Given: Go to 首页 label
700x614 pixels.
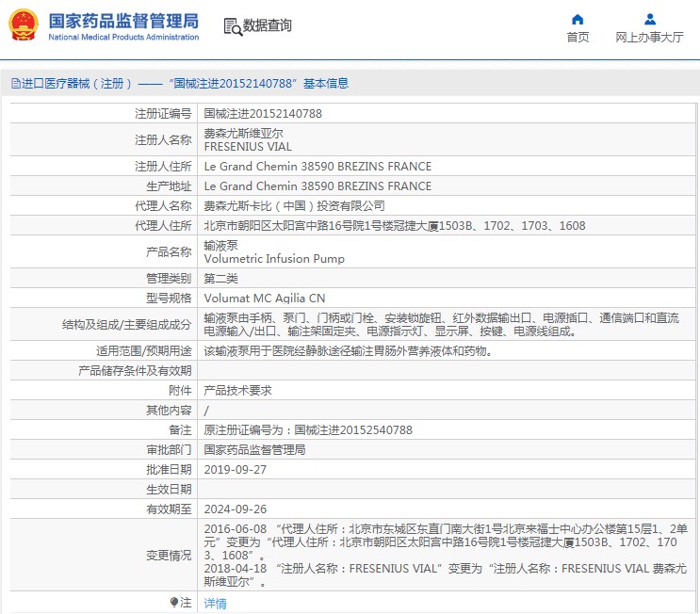Looking at the screenshot, I should click(578, 38).
